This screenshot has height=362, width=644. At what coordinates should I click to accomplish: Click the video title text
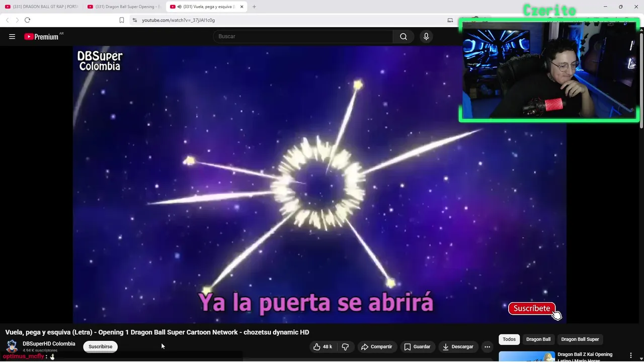tap(157, 332)
